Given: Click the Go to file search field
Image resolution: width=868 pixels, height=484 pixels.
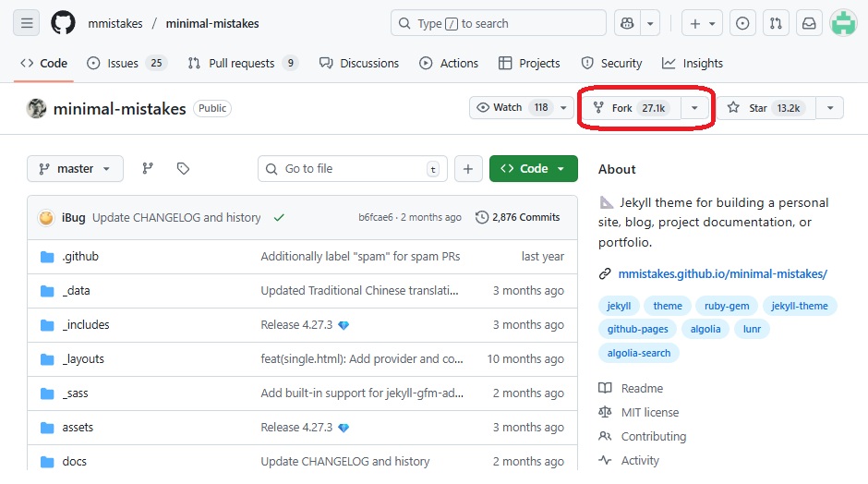Looking at the screenshot, I should click(351, 169).
